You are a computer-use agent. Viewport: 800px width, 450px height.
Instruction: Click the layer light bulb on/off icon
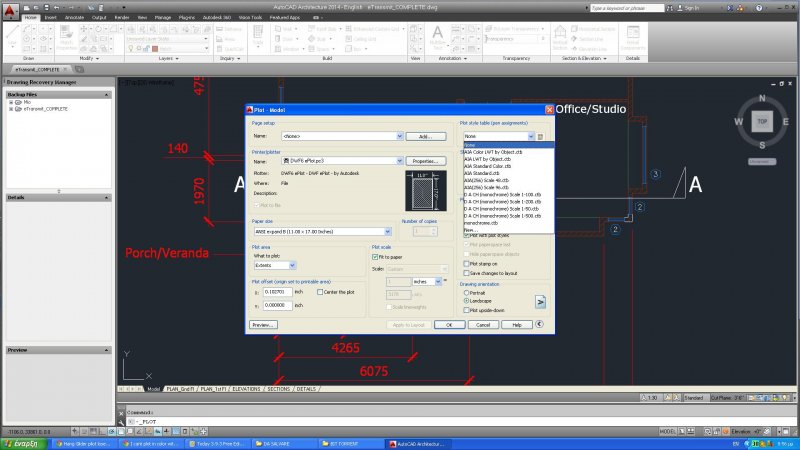(x=131, y=48)
